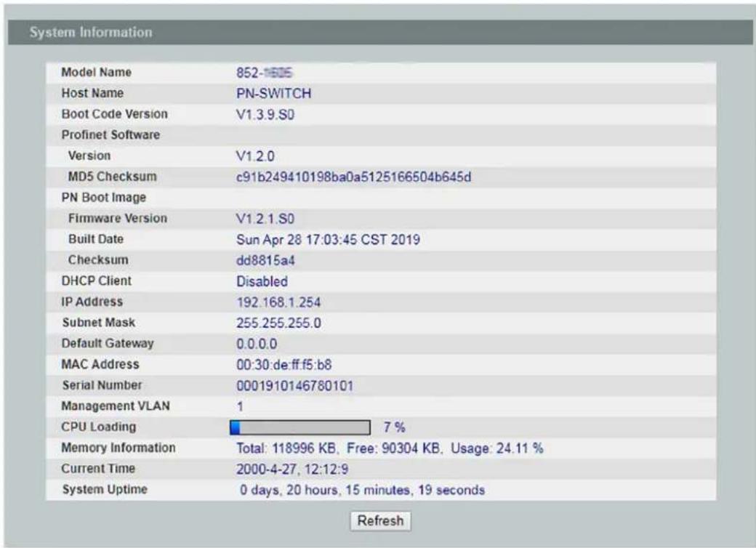Select the model value starting with 852-

click(x=264, y=73)
